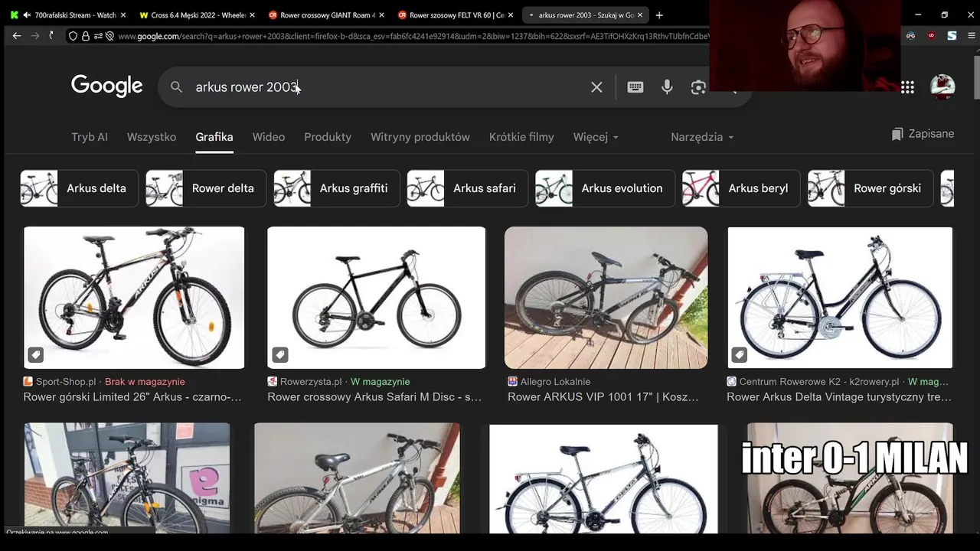Click the Sport-Shop.pl source label
The image size is (980, 551).
[x=66, y=382]
